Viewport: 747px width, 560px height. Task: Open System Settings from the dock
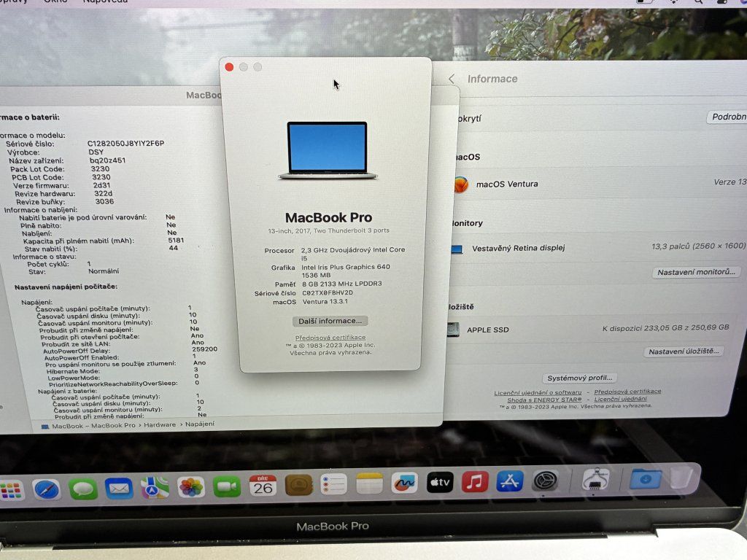click(545, 481)
